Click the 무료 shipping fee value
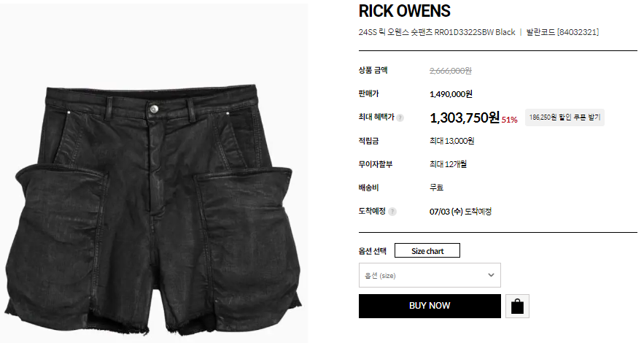Viewport: 644px width, 343px height. (436, 188)
